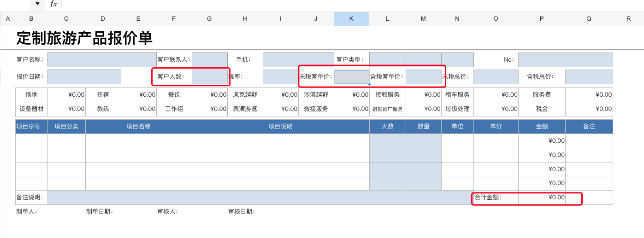The image size is (644, 238).
Task: Click the 项目名称 table header
Action: point(139,127)
